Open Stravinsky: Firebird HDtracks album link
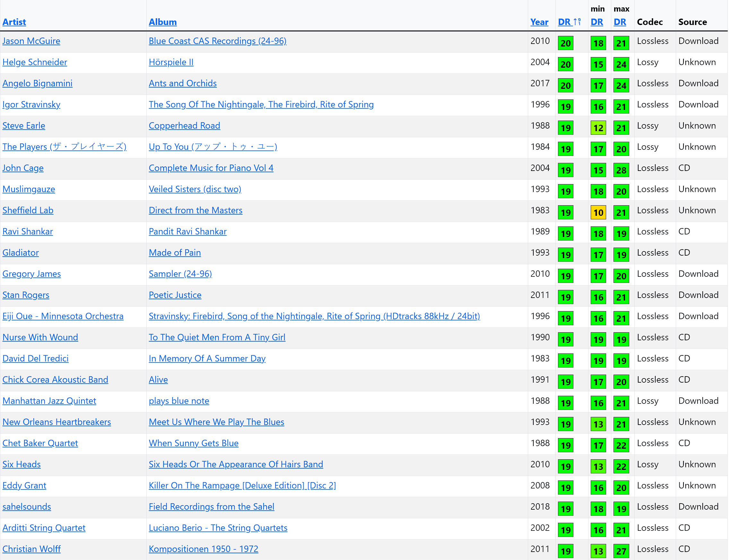 314,316
